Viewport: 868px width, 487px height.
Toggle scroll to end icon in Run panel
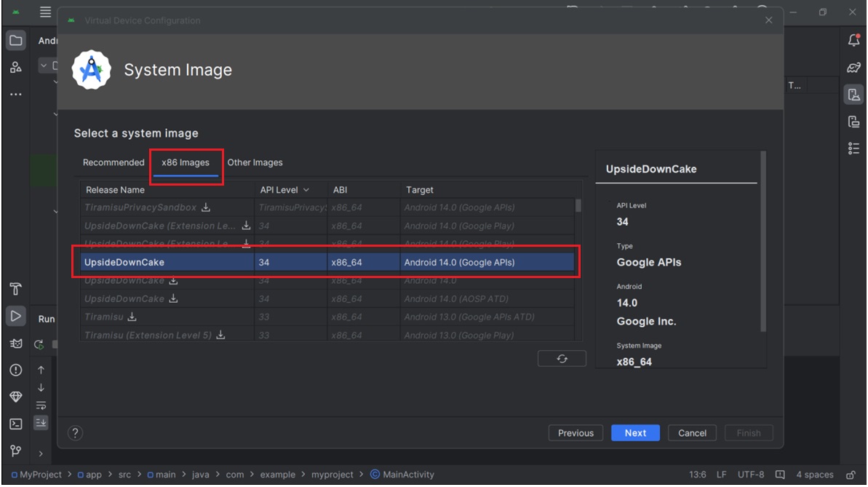[41, 423]
